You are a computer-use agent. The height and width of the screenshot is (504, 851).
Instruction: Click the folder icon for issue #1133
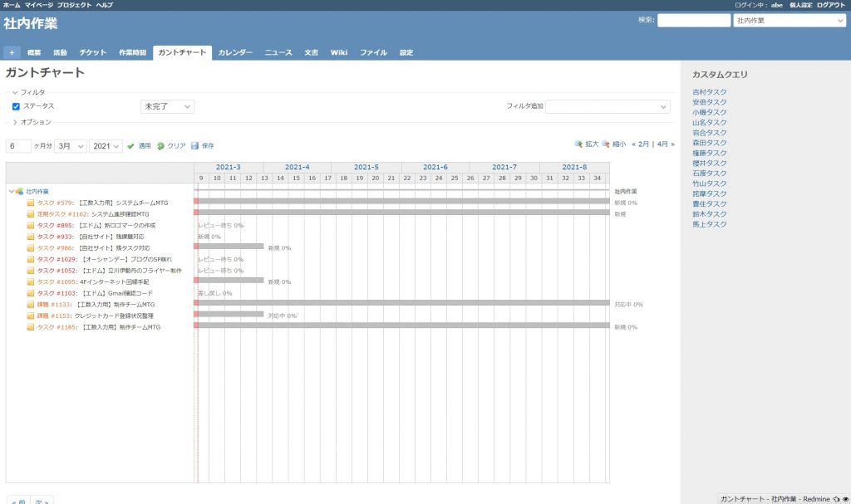tap(31, 305)
